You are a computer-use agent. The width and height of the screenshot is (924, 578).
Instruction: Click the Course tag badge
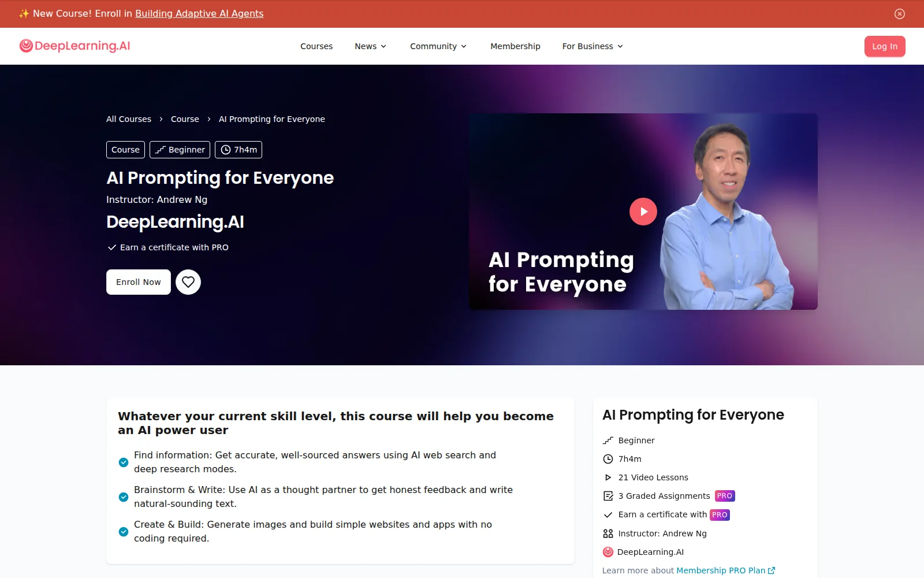125,150
